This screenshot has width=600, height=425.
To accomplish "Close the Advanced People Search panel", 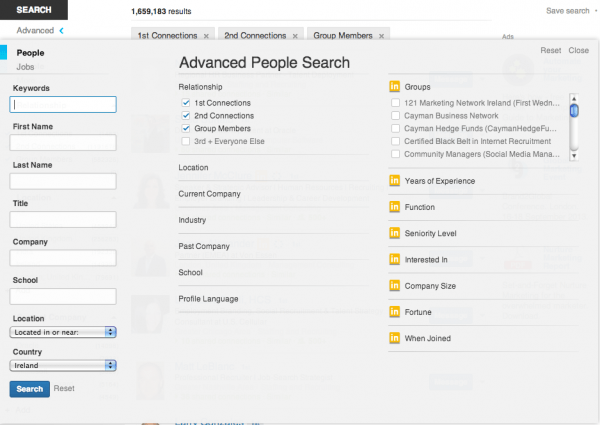I will (x=578, y=50).
